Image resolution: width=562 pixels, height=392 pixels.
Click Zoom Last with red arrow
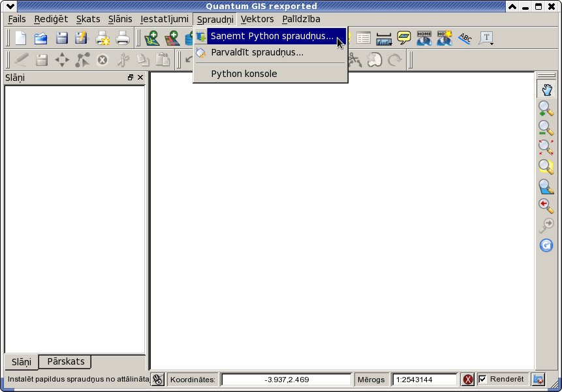546,206
